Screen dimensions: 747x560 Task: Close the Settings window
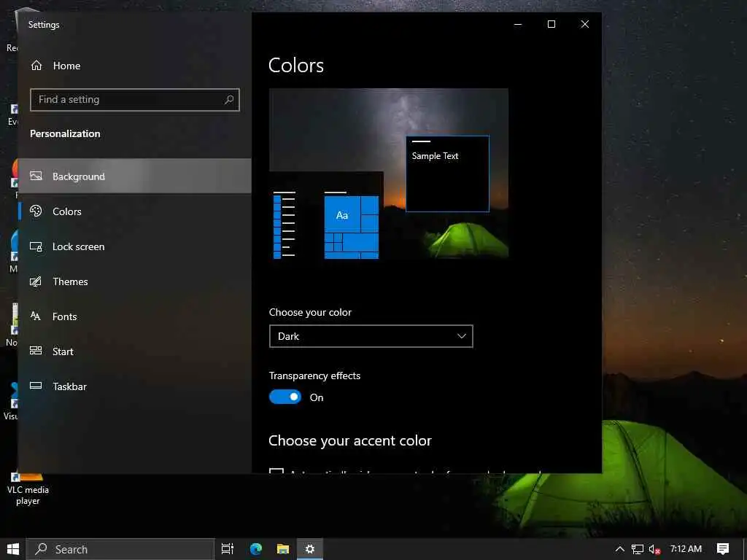pyautogui.click(x=585, y=24)
